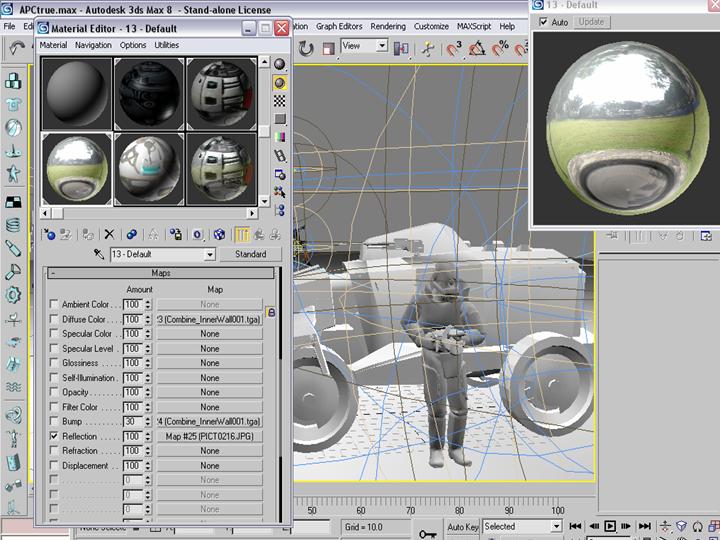Click Reflection map button Map #25 (PICT0216.JPG)
This screenshot has width=720, height=540.
tap(209, 437)
